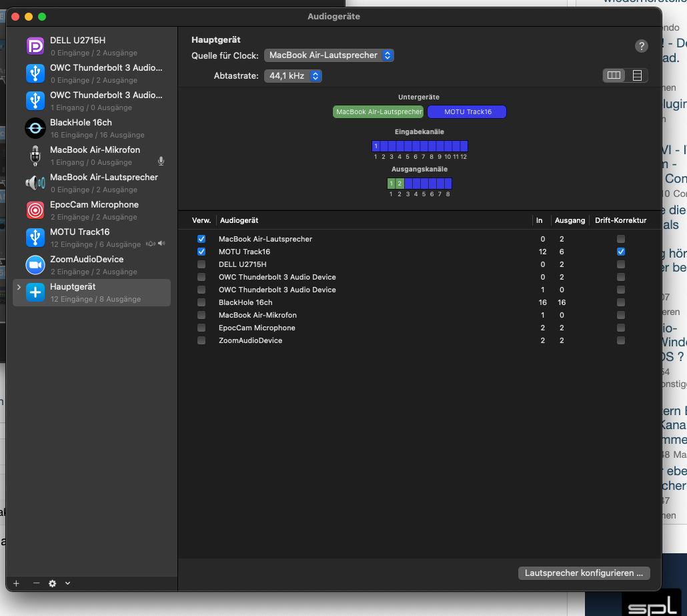The image size is (687, 616).
Task: Click the USB icon of the first OWC Thunderbolt device
Action: (x=35, y=73)
